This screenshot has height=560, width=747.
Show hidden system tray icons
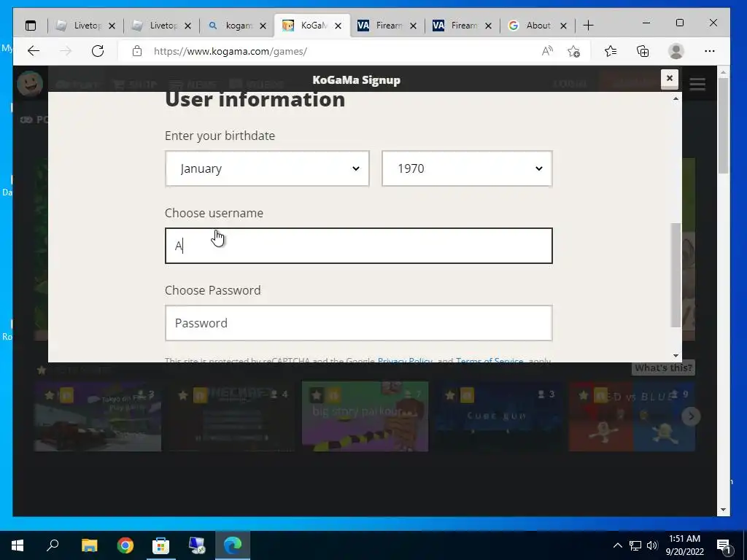(617, 545)
